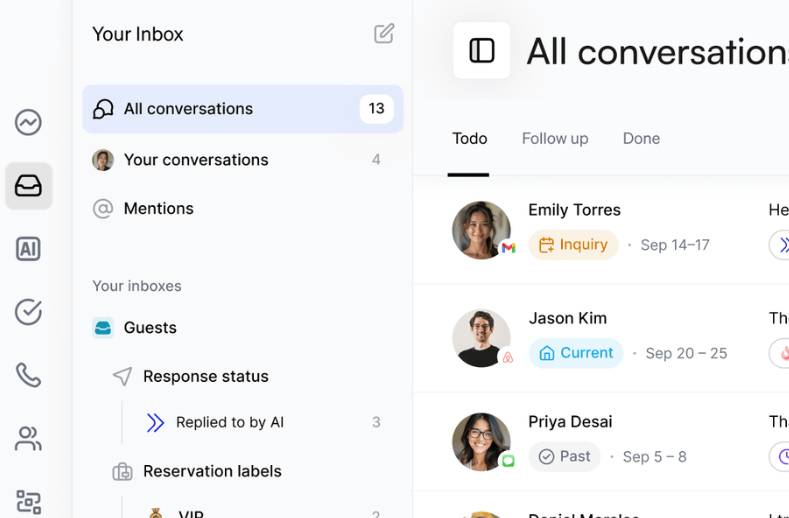Click the Sep 20 – 25 date text
This screenshot has height=518, width=789.
click(686, 353)
